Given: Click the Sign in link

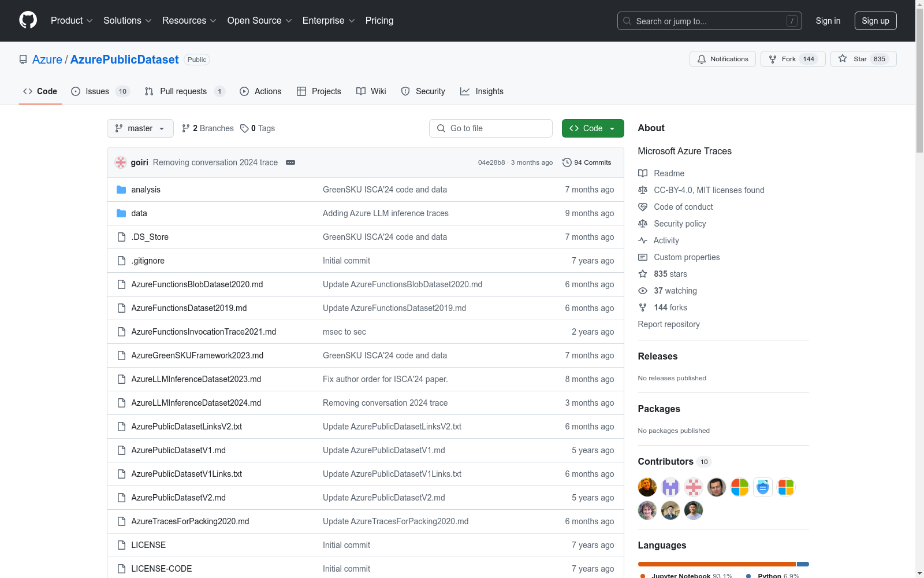Looking at the screenshot, I should [828, 21].
